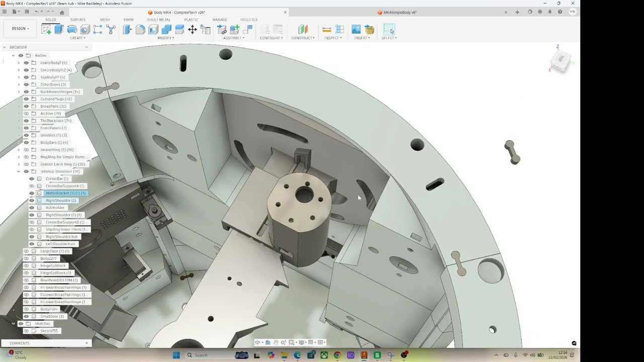Open the Notifications bell icon
644x362 pixels.
pos(550,12)
